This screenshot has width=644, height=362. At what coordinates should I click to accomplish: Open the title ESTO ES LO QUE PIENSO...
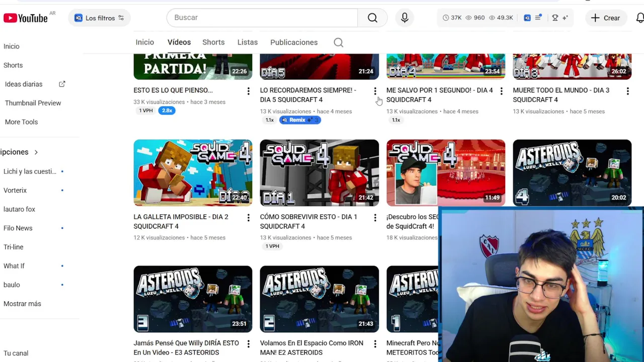(173, 90)
